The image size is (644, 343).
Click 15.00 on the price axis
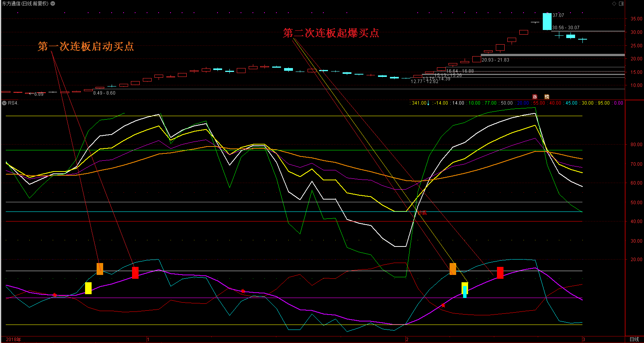coord(636,72)
